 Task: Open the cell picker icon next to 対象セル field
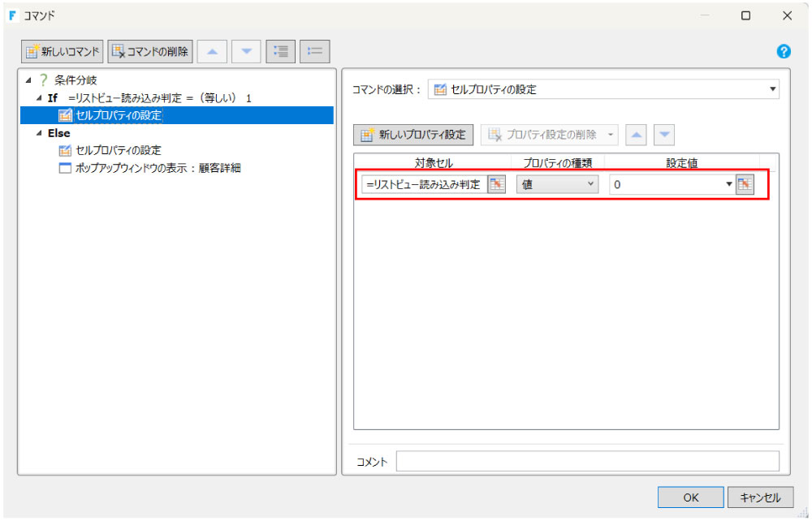tap(495, 184)
